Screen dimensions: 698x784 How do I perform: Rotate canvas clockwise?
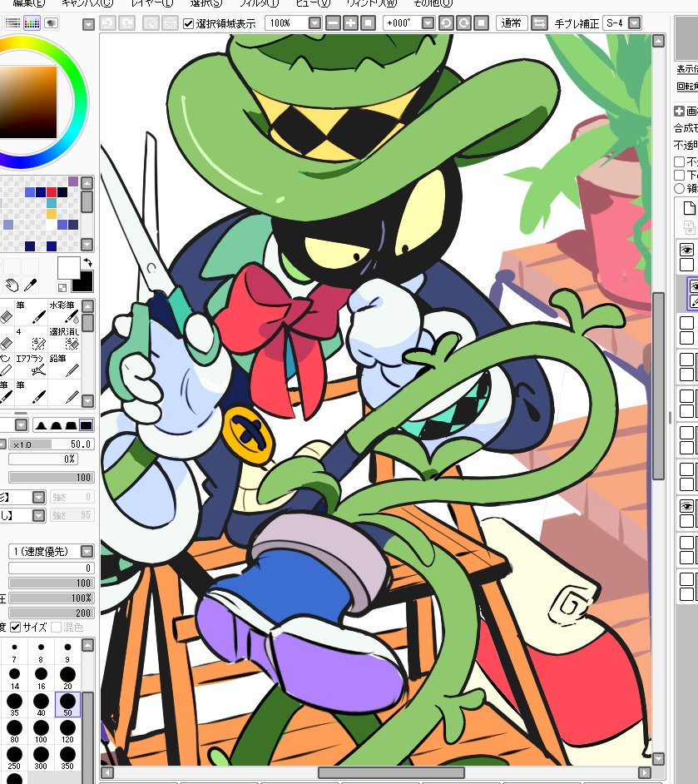click(463, 23)
